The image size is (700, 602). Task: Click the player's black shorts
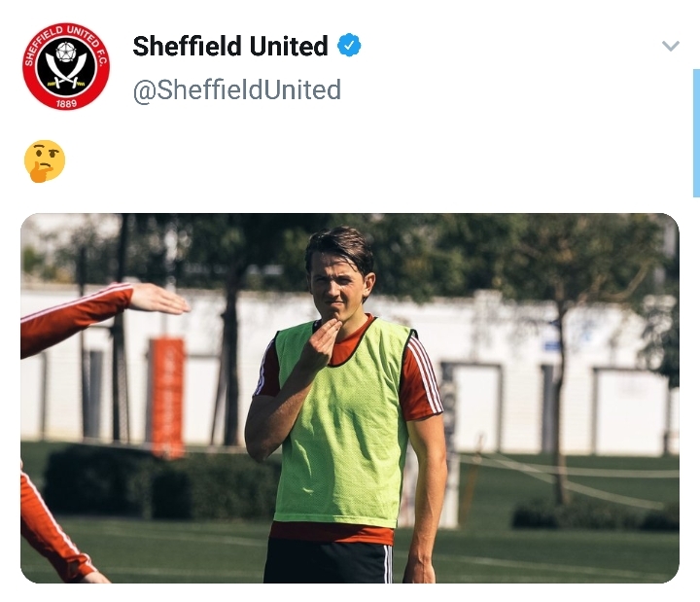(x=329, y=561)
